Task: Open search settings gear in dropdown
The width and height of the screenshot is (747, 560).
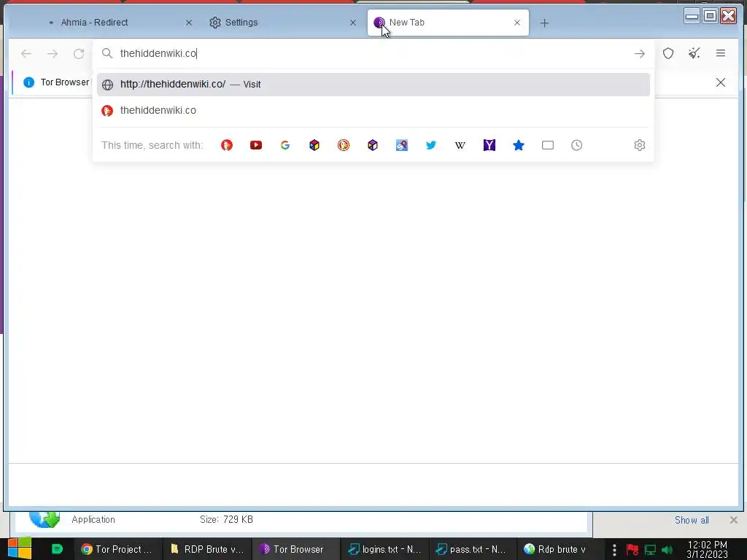Action: pos(639,145)
